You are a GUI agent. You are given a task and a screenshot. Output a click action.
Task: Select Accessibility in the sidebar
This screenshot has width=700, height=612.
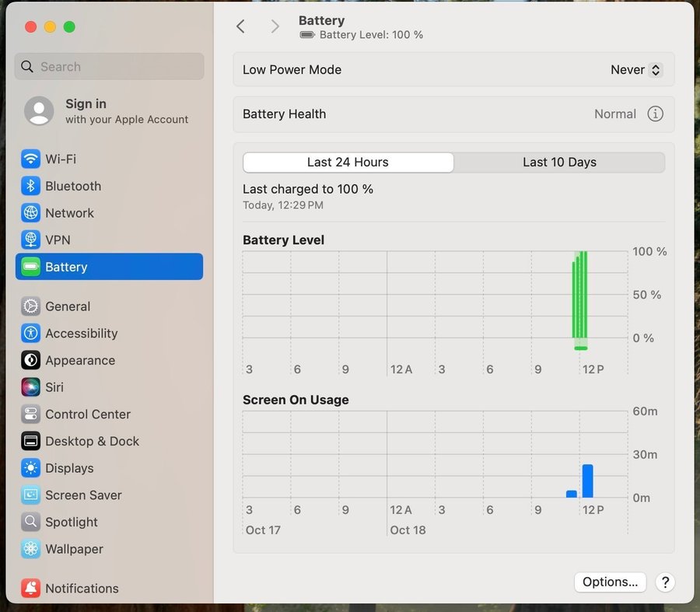pos(81,334)
